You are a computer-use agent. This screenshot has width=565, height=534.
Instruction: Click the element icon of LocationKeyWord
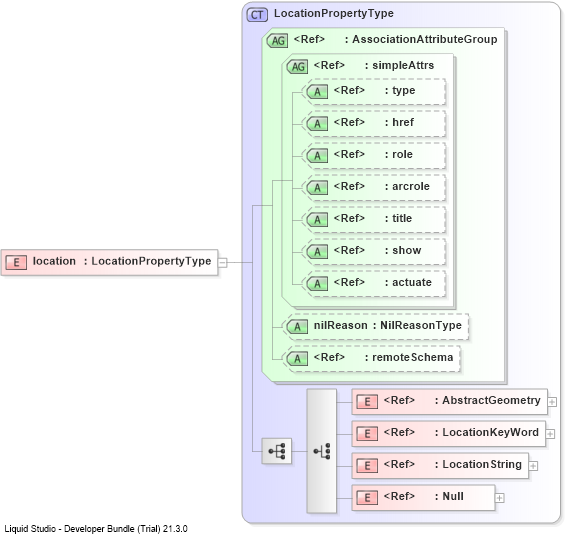pyautogui.click(x=367, y=433)
